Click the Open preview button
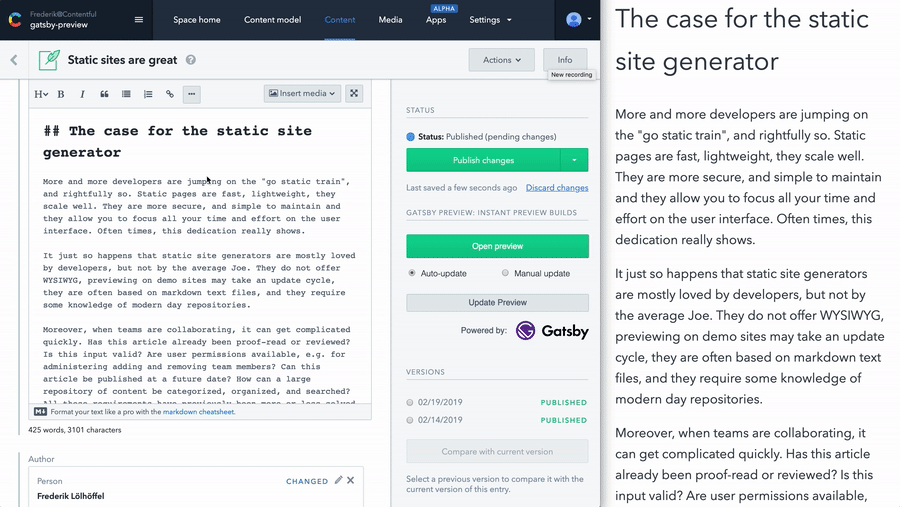The image size is (900, 507). point(497,246)
